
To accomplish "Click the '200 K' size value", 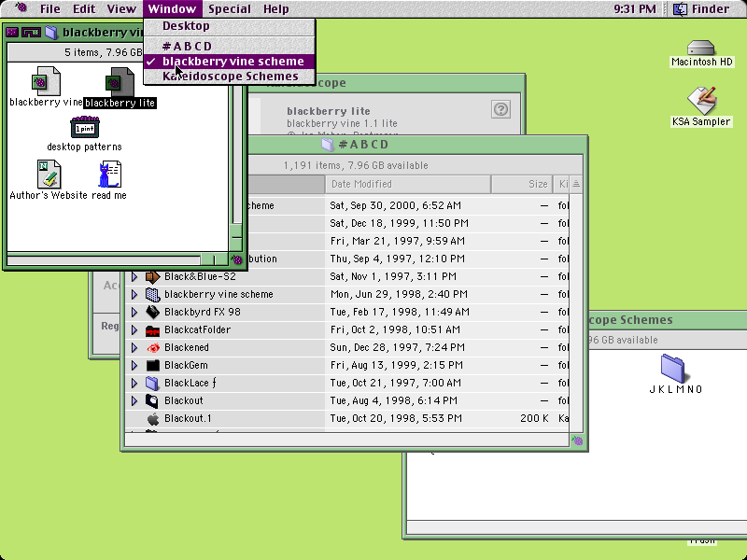I will 534,418.
